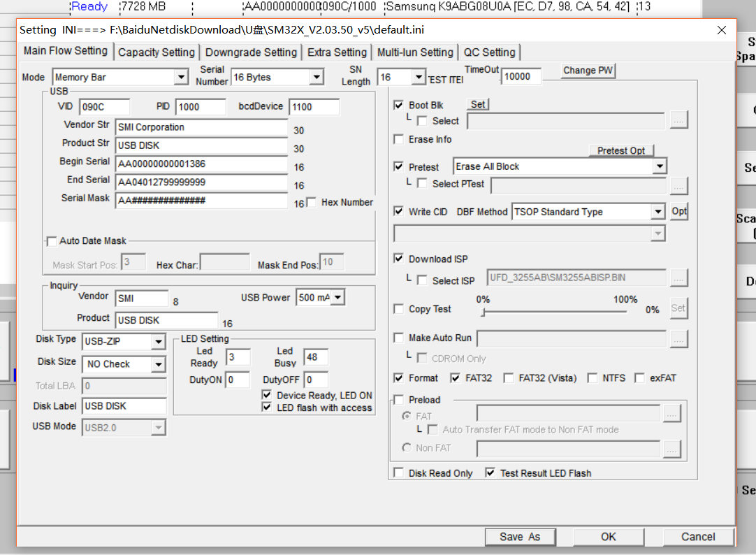The image size is (756, 555).
Task: Toggle Test Result LED Flash checkbox
Action: point(490,473)
